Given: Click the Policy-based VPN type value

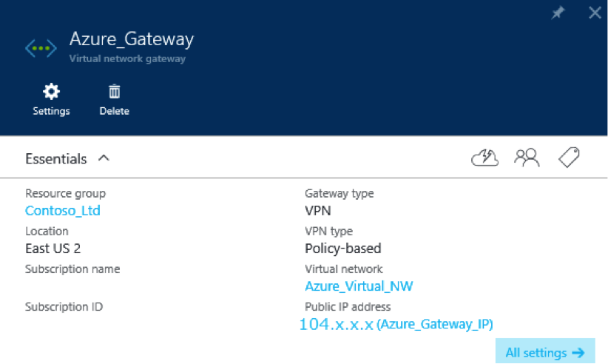Looking at the screenshot, I should pyautogui.click(x=342, y=249).
